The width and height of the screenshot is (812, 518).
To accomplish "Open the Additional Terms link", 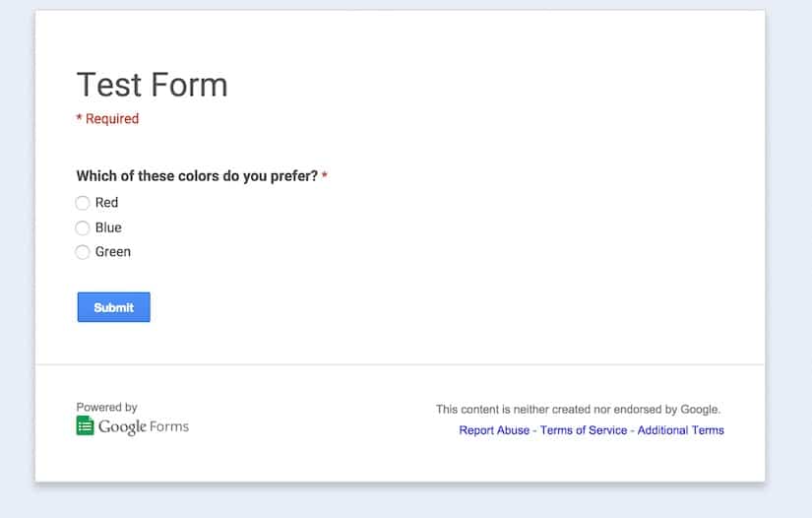I will pyautogui.click(x=680, y=430).
